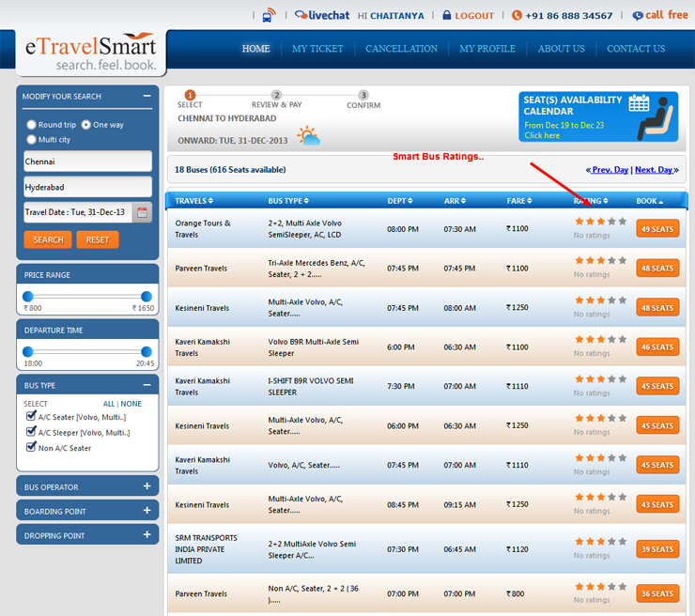Open livechat support icon

click(x=301, y=15)
